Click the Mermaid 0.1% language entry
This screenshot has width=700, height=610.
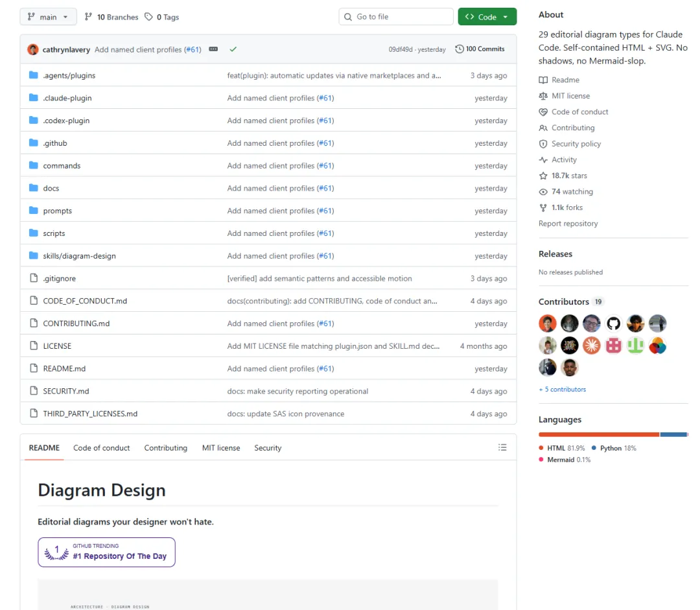coord(565,460)
